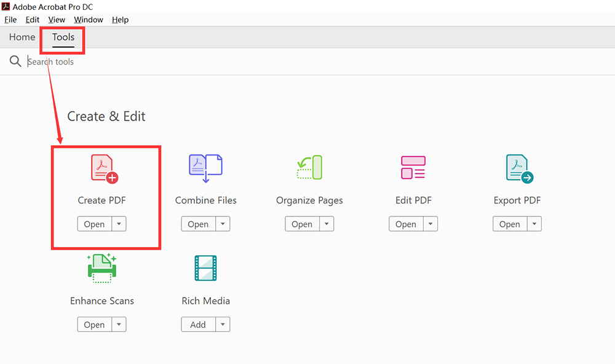Click the Export PDF icon
The image size is (615, 364).
tap(518, 169)
